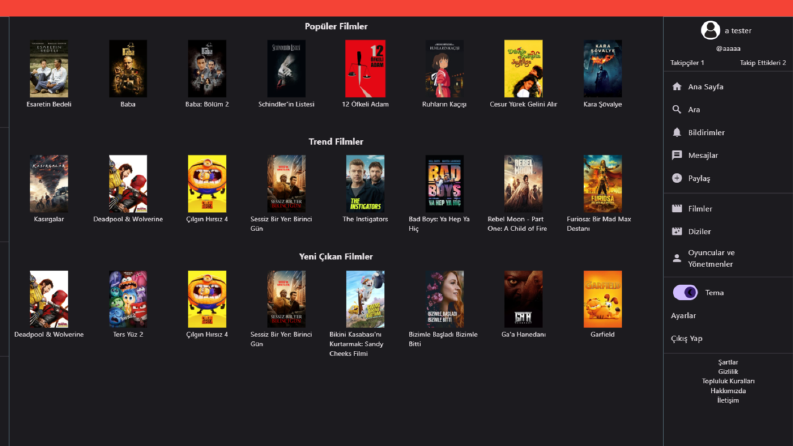Open Takip Ettikleri 2 following list
The height and width of the screenshot is (446, 793).
pos(763,63)
